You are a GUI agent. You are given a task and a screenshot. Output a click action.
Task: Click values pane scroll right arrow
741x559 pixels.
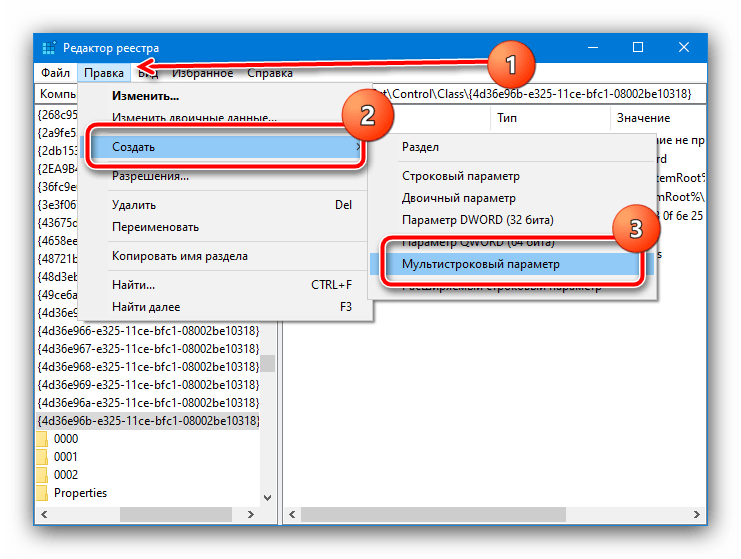tap(697, 515)
